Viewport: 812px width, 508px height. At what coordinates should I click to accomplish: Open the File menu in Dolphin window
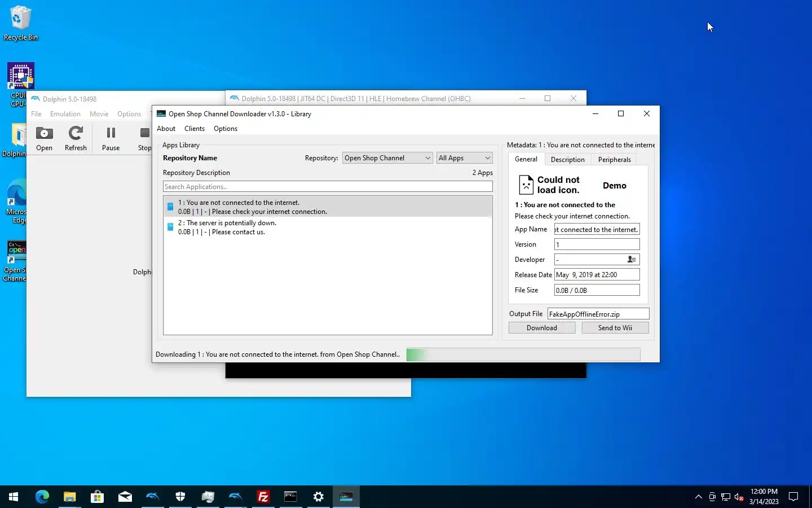[36, 114]
